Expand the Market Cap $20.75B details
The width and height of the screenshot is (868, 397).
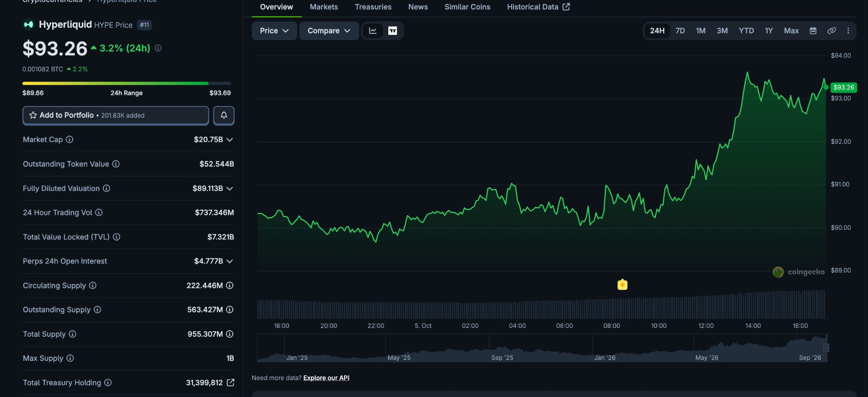click(x=230, y=140)
